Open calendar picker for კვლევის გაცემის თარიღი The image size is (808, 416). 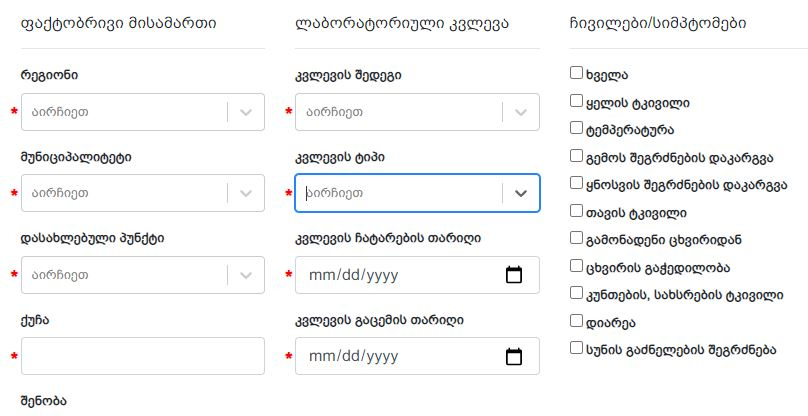(x=514, y=356)
